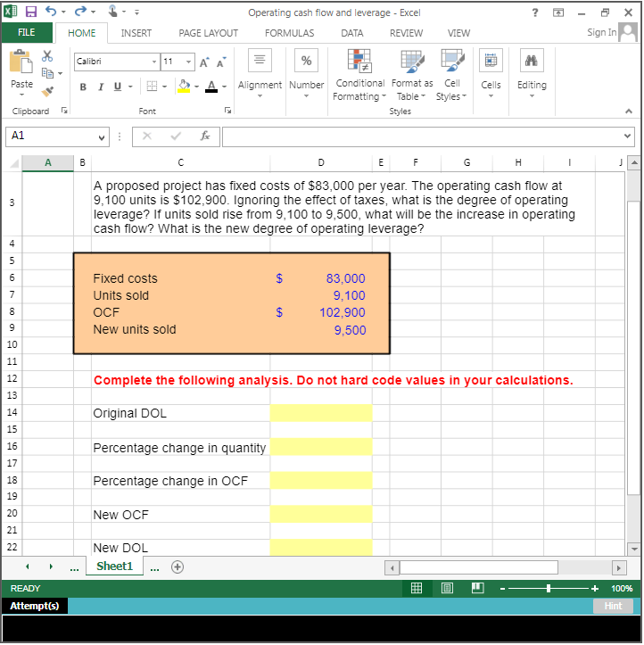This screenshot has width=644, height=645.
Task: Expand the formula bar
Action: tap(628, 136)
